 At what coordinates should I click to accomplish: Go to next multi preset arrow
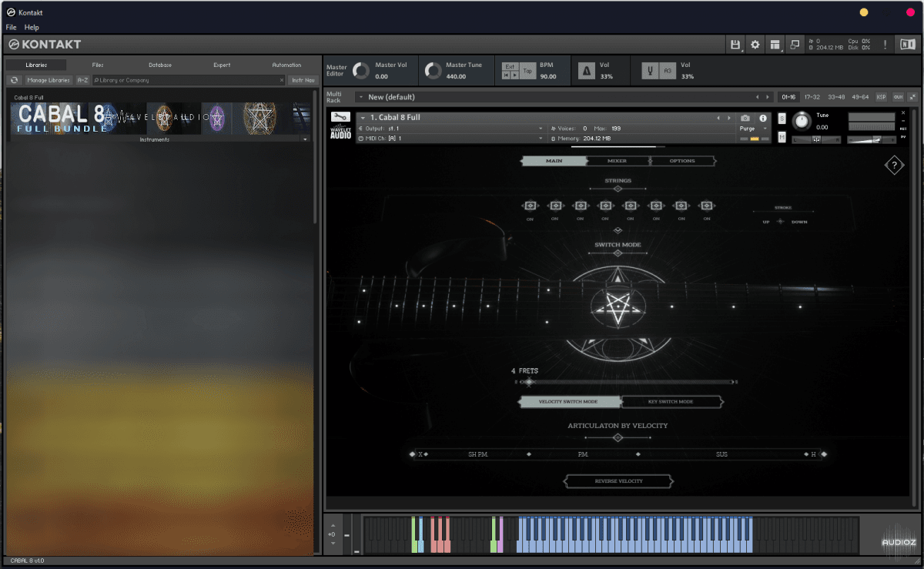pyautogui.click(x=768, y=97)
